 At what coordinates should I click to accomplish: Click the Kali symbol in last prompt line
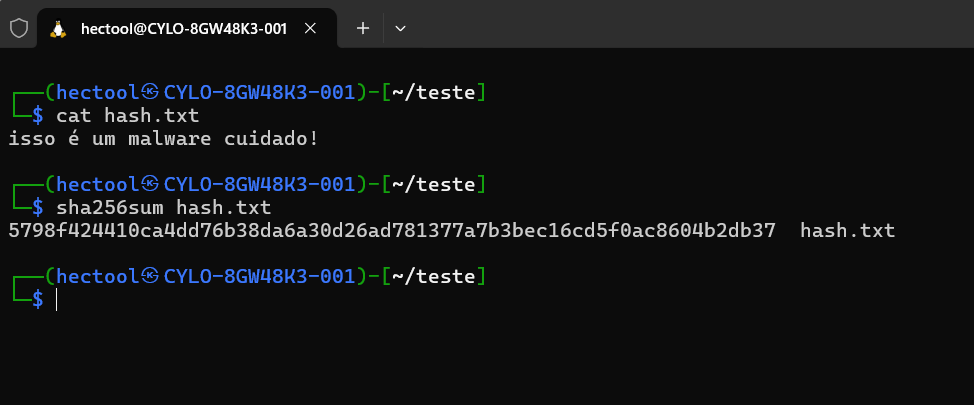(x=150, y=275)
